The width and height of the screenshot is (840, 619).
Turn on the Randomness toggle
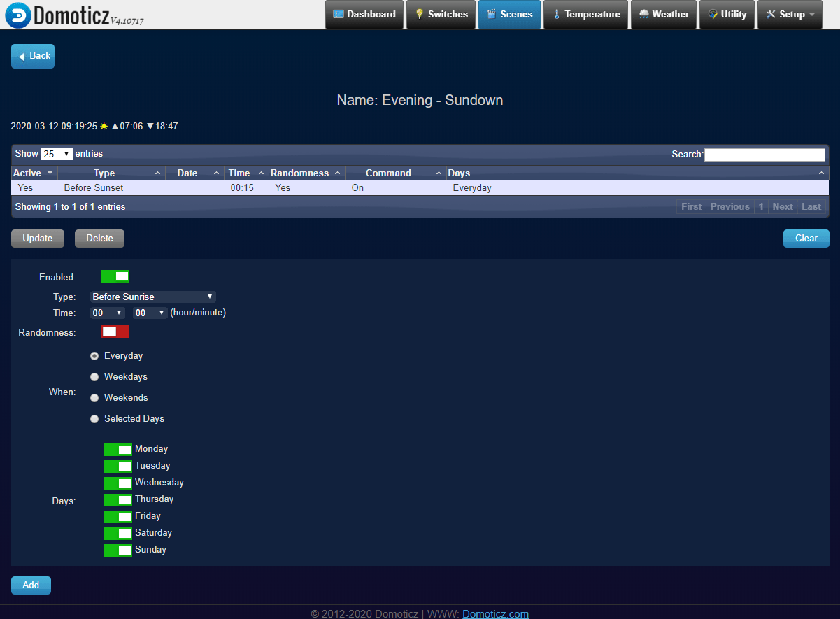pyautogui.click(x=115, y=332)
